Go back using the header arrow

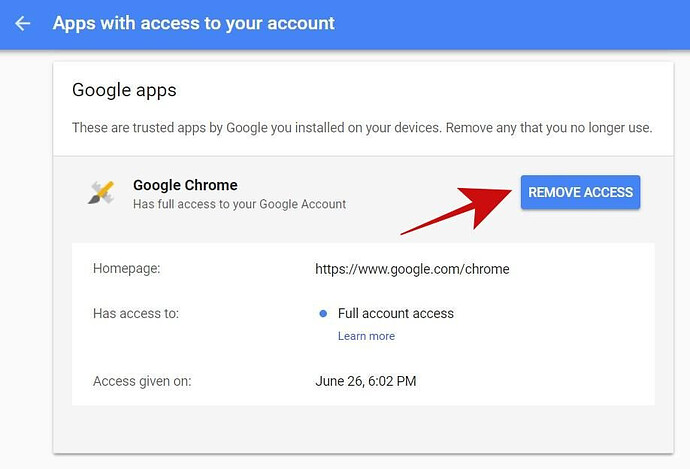(23, 23)
